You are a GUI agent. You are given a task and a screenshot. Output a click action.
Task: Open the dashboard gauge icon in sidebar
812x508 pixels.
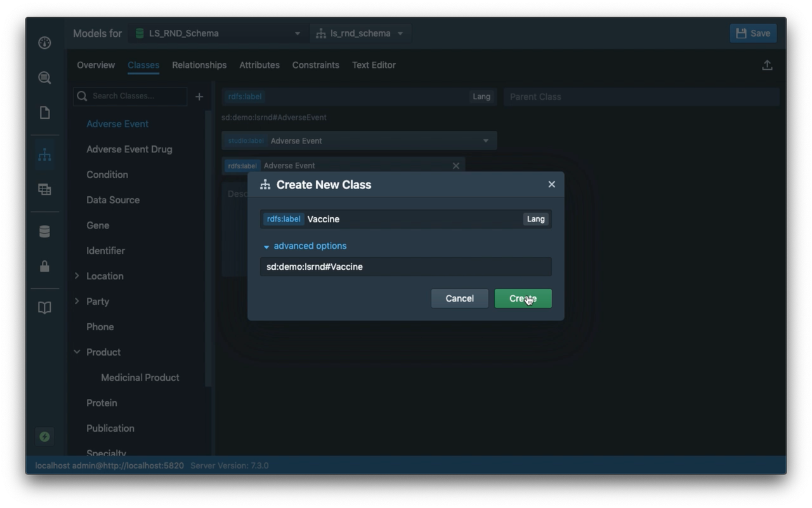(x=44, y=43)
